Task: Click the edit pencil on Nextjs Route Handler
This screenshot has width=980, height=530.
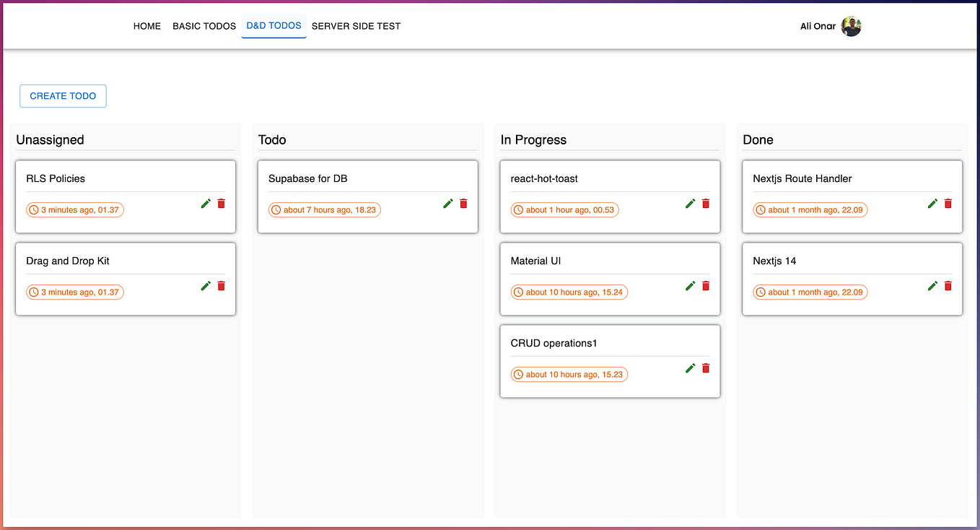Action: (932, 203)
